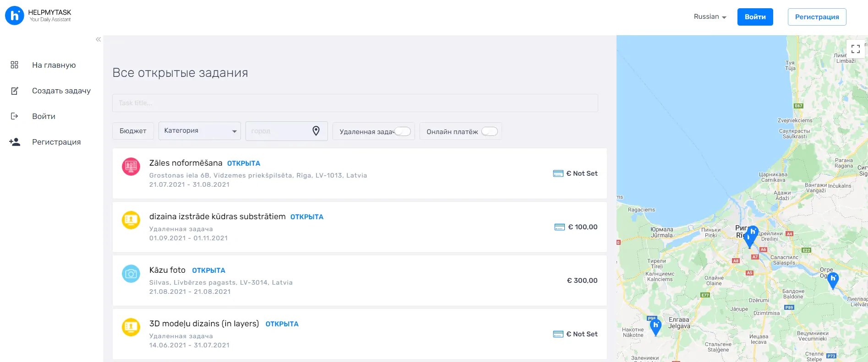Open the dizaina izstrāde kūdras substrātiem task
Viewport: 868px width, 362px height.
[x=217, y=216]
